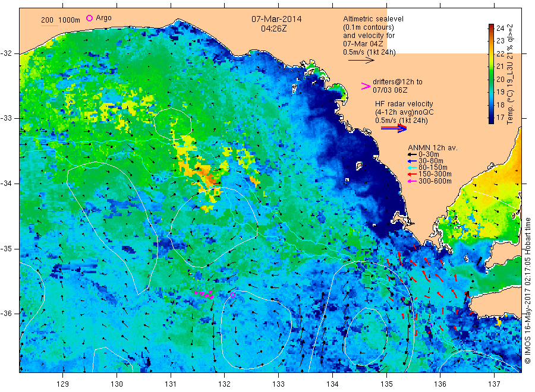Click the '(0.1m contours)' text
The image size is (535, 392).
pos(369,27)
